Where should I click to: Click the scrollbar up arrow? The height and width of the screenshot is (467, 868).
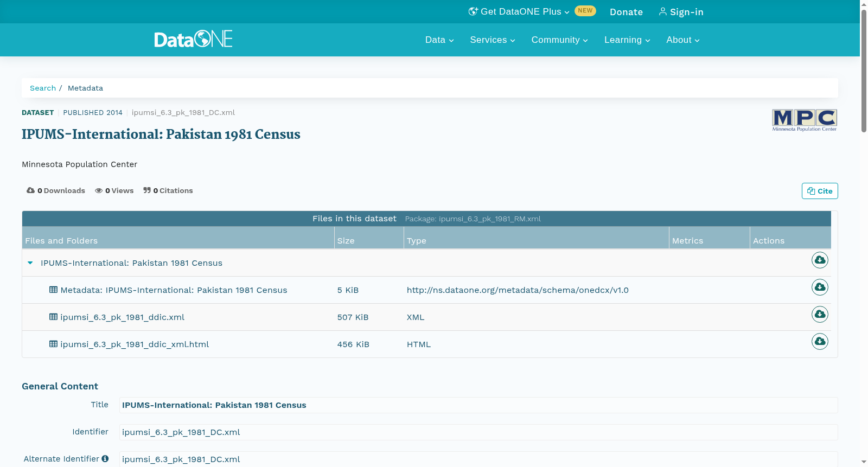(864, 4)
